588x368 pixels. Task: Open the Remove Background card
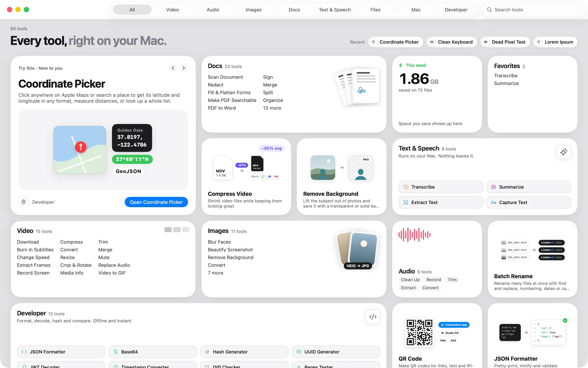341,177
